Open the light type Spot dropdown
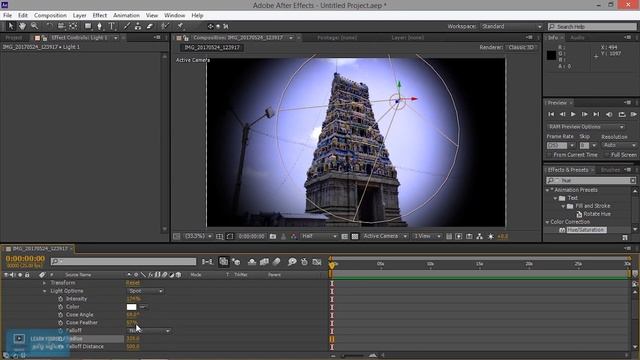Screen dimensions: 640x360 click(146, 291)
